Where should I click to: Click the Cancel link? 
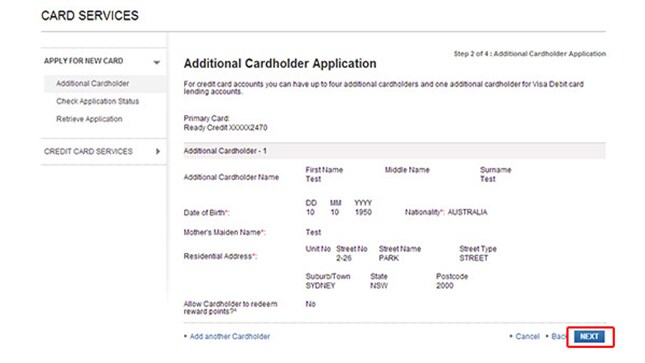(x=527, y=337)
